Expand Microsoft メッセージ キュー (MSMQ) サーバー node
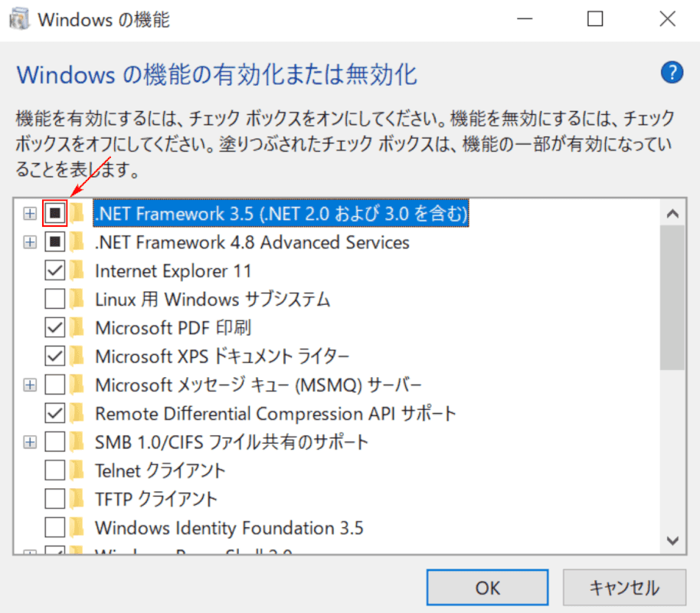Viewport: 700px width, 613px height. pos(30,385)
